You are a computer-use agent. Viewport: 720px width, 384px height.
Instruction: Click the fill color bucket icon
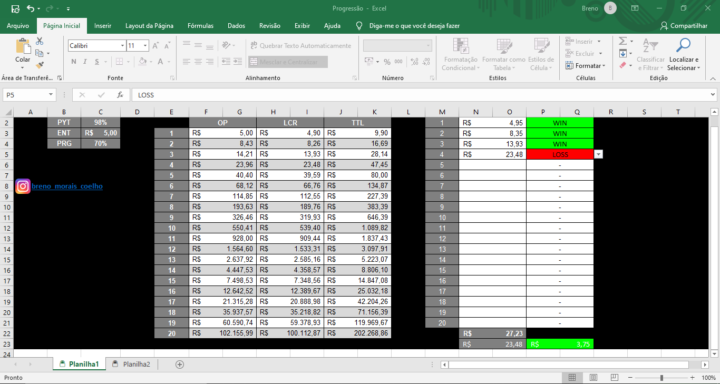(142, 62)
